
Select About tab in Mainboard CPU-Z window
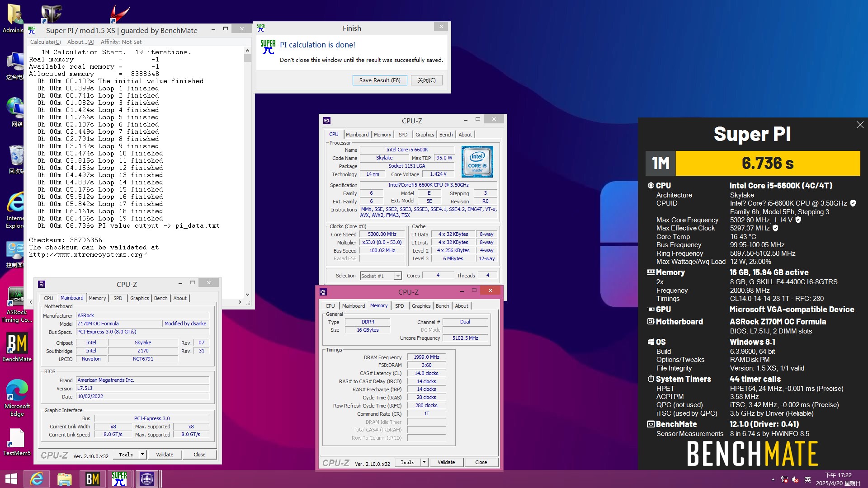pos(180,298)
